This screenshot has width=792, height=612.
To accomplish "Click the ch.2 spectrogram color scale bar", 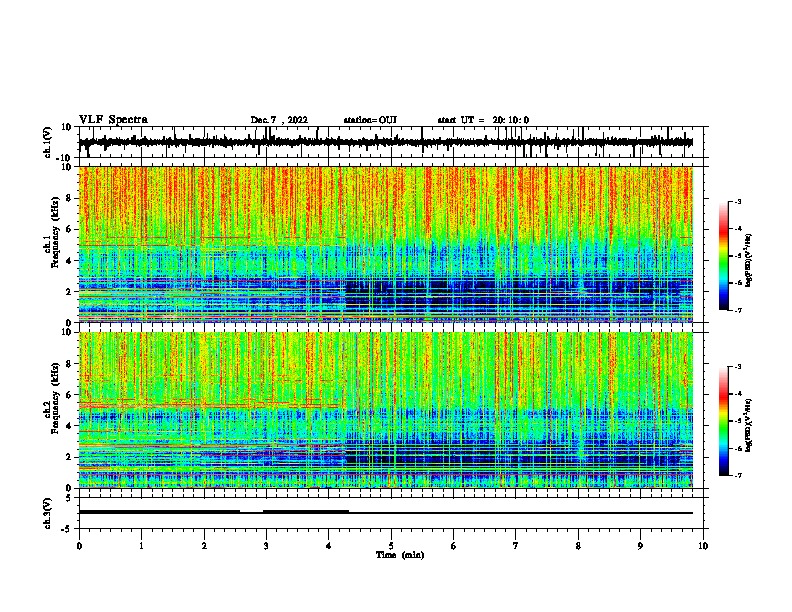I will coord(724,421).
